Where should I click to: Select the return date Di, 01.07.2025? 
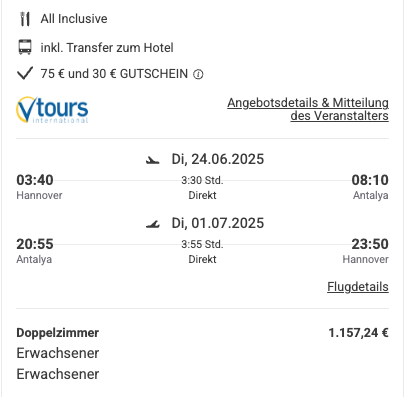218,223
